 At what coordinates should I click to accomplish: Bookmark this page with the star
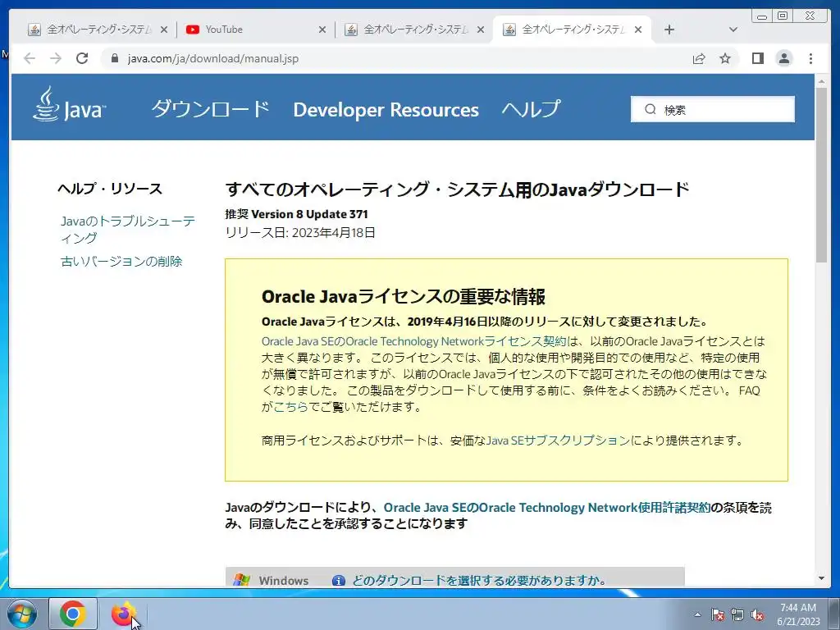[x=725, y=58]
